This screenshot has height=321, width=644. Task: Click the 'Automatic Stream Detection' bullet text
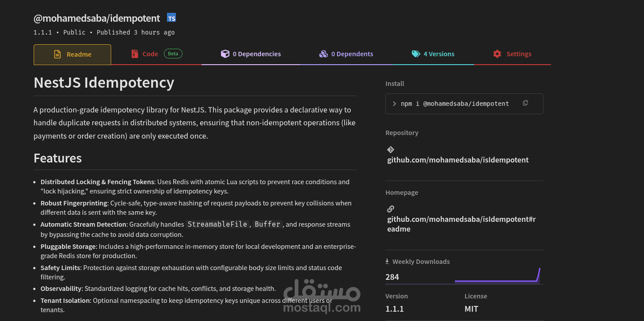(195, 229)
